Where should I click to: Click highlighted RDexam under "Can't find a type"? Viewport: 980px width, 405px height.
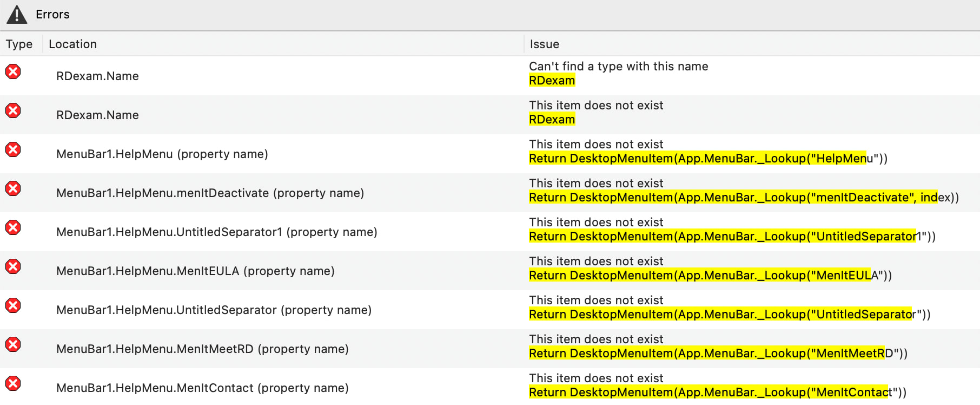(552, 81)
